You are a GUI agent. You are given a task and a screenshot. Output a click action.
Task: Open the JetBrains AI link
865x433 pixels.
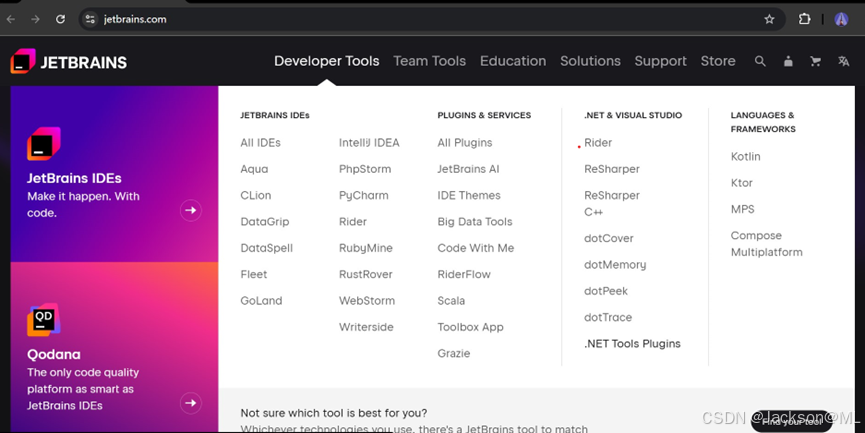click(x=468, y=169)
